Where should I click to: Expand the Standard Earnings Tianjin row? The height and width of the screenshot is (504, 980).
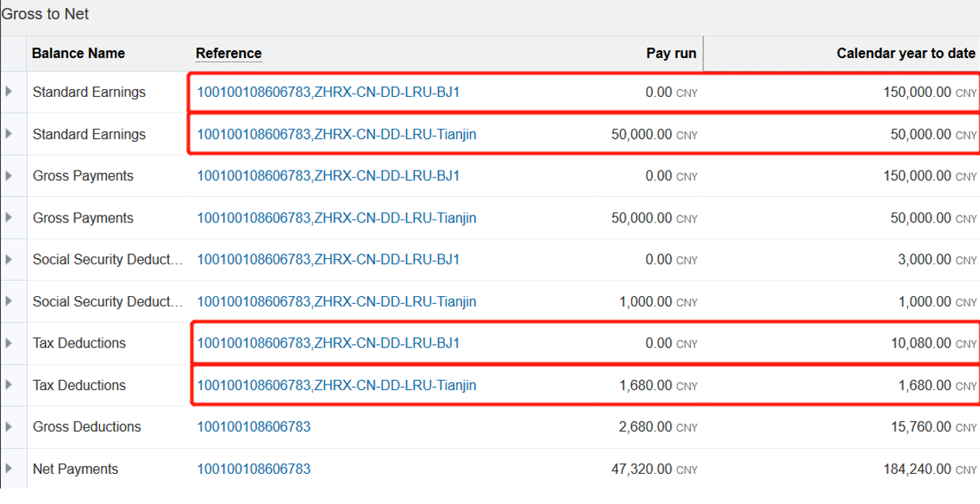click(x=9, y=133)
